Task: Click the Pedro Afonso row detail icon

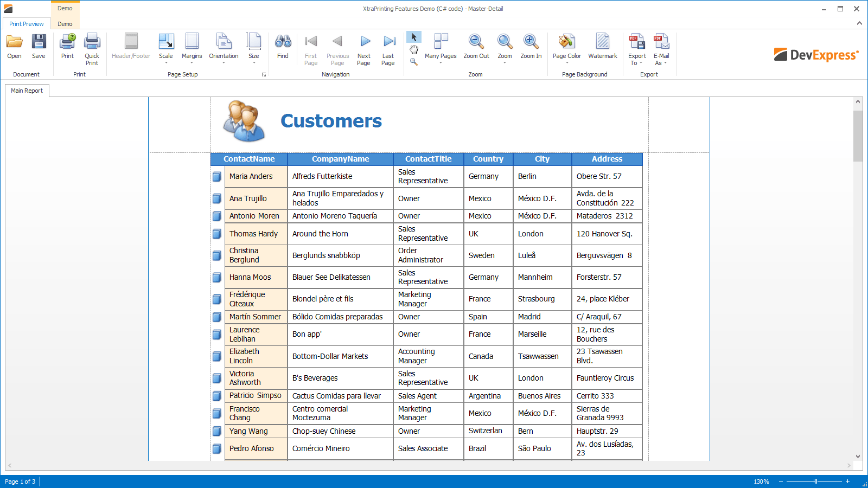Action: 216,448
